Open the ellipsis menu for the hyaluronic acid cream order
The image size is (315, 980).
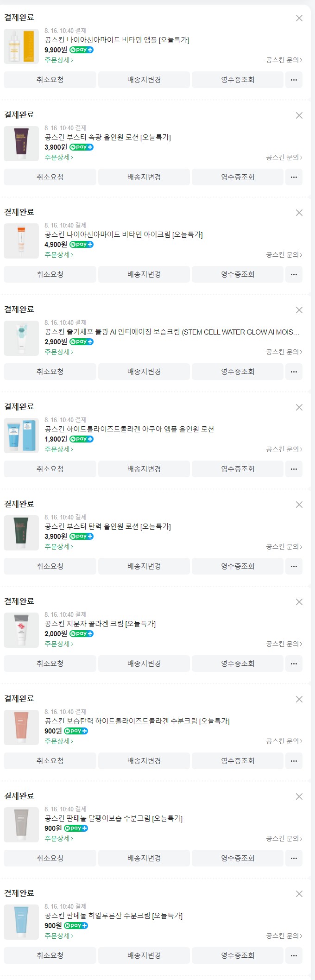(294, 955)
